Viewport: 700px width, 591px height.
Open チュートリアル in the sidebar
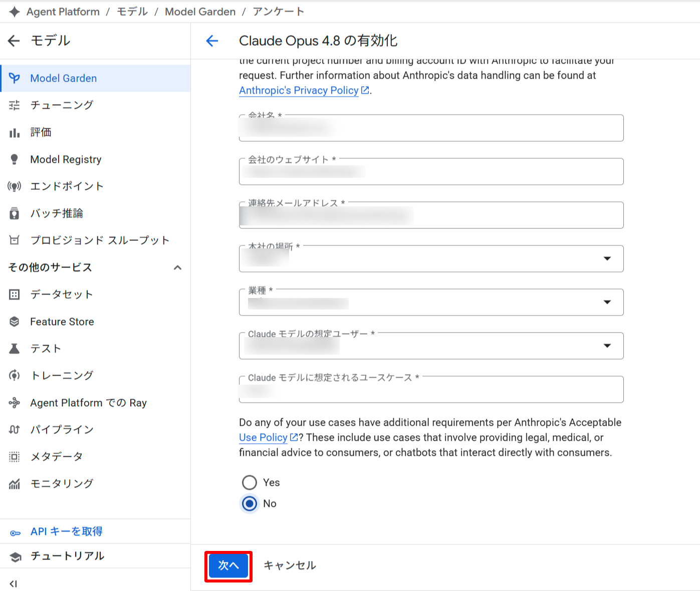tap(95, 556)
